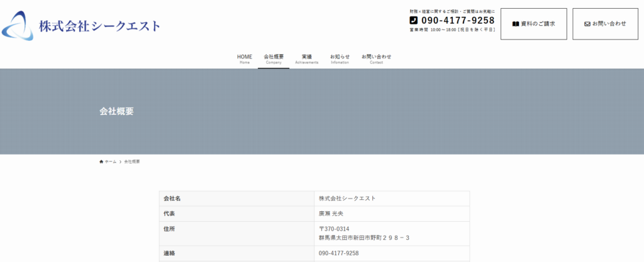Viewport: 644px width, 262px height.
Task: Open the HOME navigation menu item
Action: pos(245,58)
